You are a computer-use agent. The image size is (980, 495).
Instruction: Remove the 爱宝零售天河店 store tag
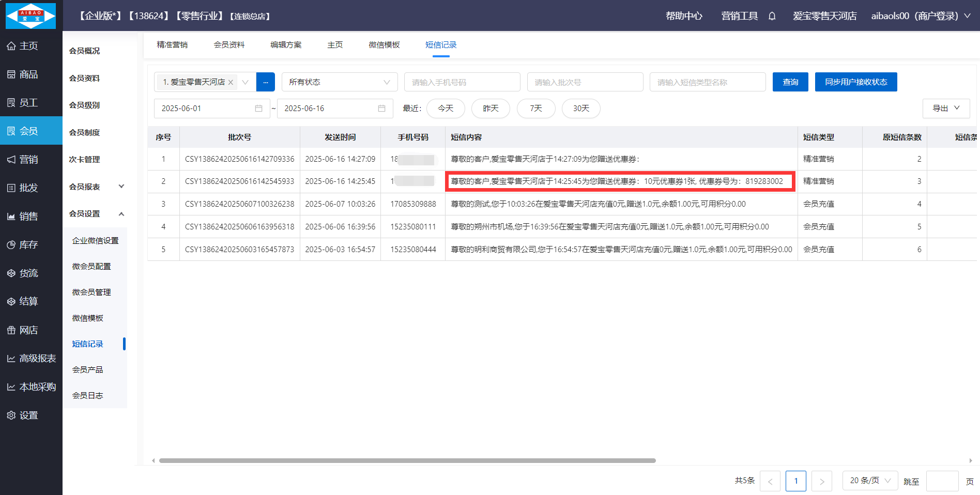click(x=231, y=82)
